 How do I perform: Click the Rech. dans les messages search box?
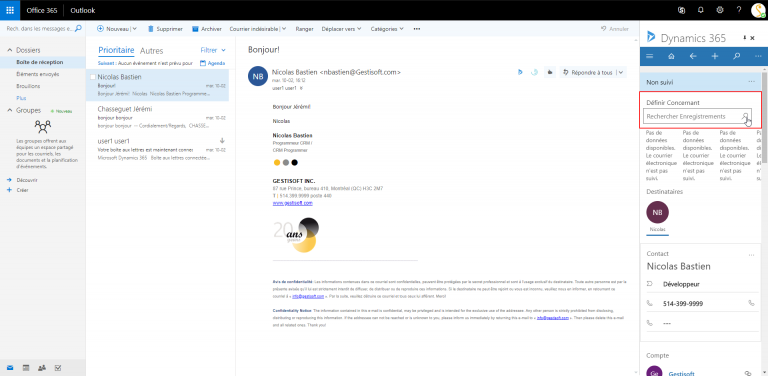[x=39, y=29]
